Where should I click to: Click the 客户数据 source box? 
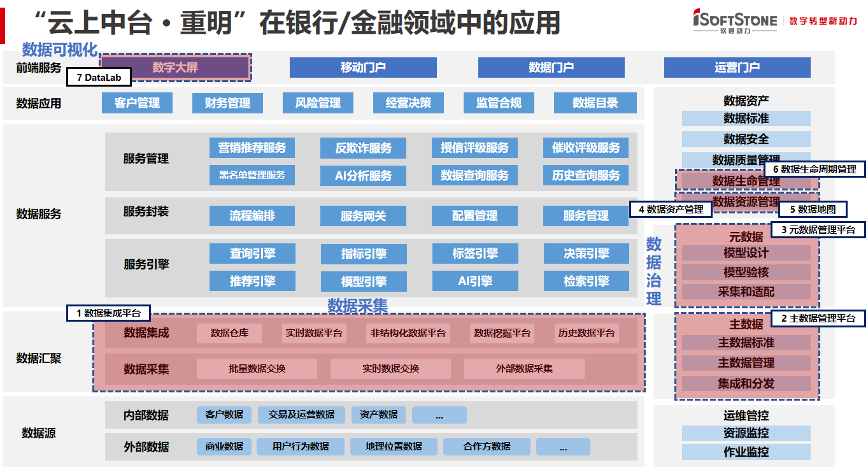pyautogui.click(x=224, y=415)
